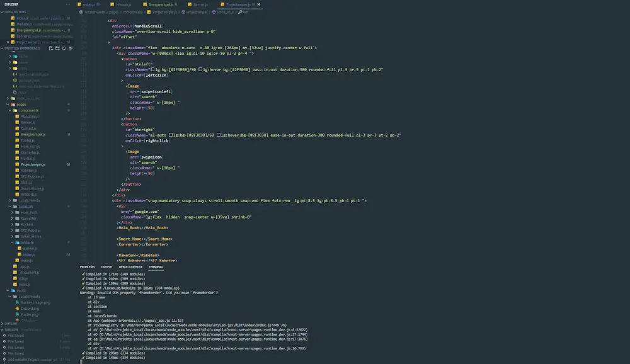
Task: Close the Projectswiper.js editor tab
Action: 259,4
